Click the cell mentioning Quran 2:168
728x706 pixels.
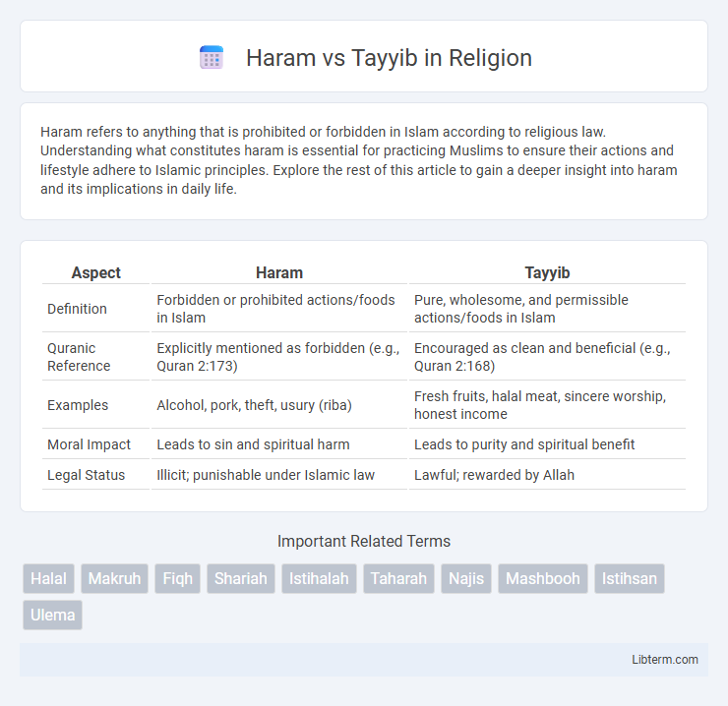(x=547, y=357)
